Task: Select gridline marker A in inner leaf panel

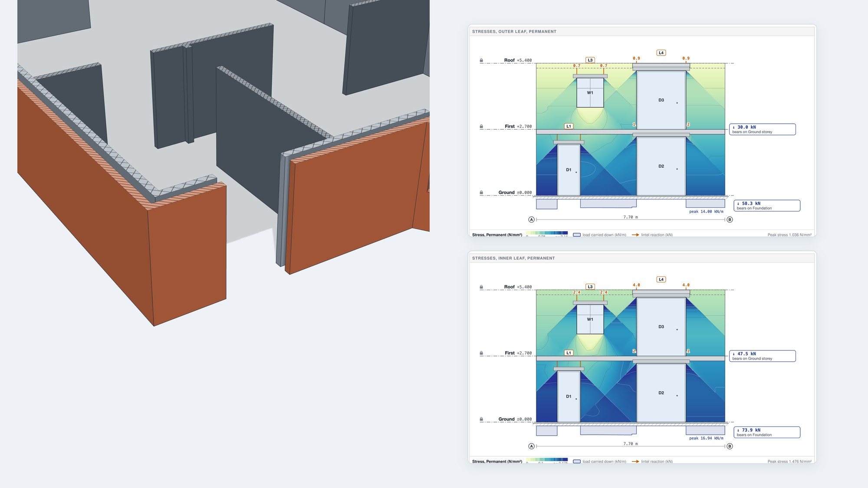Action: [531, 446]
